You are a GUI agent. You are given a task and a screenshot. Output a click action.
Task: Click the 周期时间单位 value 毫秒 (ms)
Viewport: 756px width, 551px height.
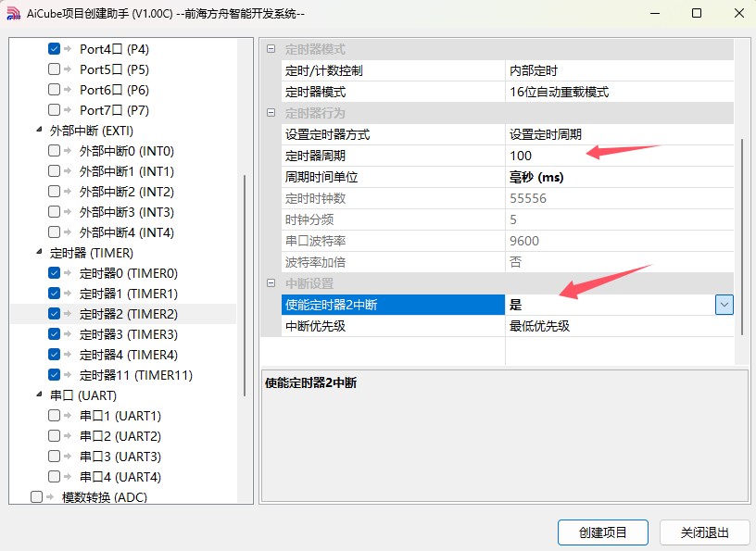coord(619,177)
